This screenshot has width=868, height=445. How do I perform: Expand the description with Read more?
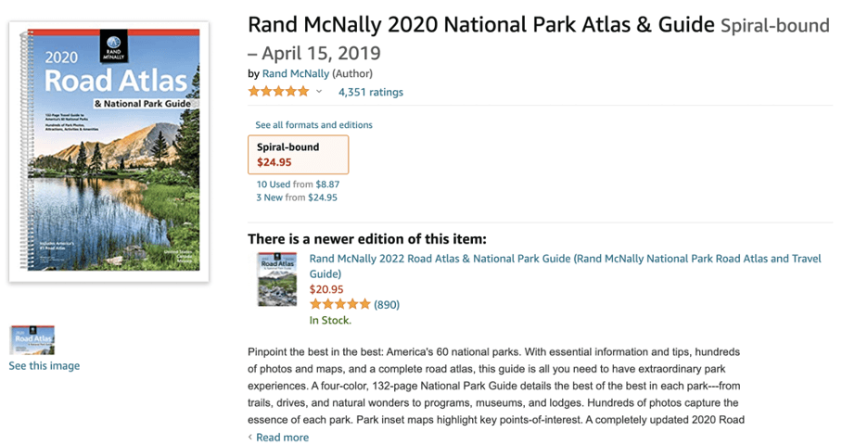[x=282, y=438]
